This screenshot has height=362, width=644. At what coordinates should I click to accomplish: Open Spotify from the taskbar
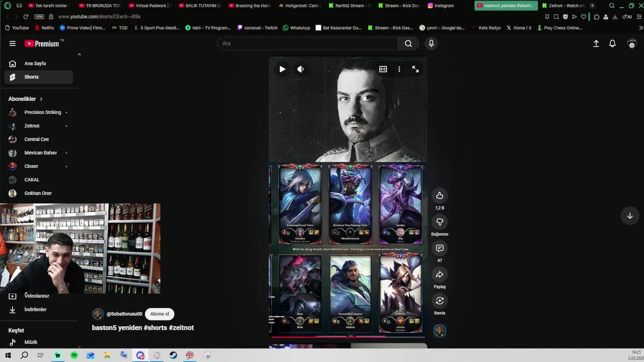click(74, 355)
